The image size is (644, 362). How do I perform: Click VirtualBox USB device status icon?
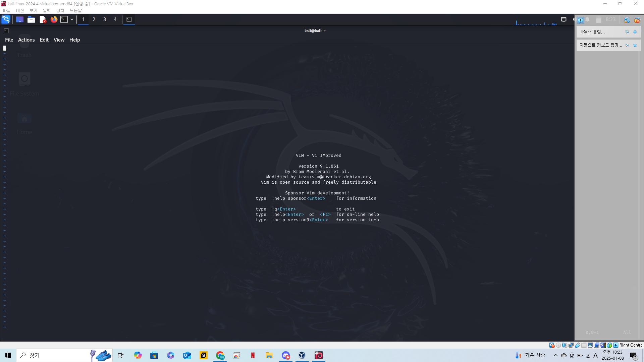pyautogui.click(x=577, y=345)
